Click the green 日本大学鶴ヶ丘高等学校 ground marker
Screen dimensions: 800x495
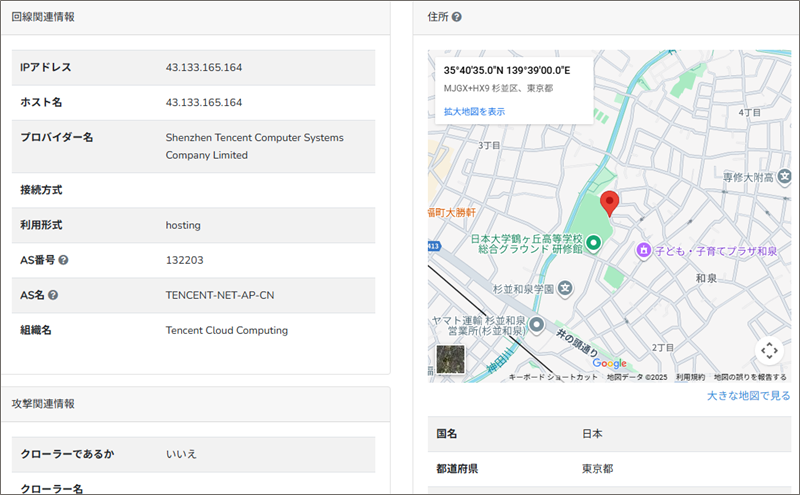click(592, 242)
